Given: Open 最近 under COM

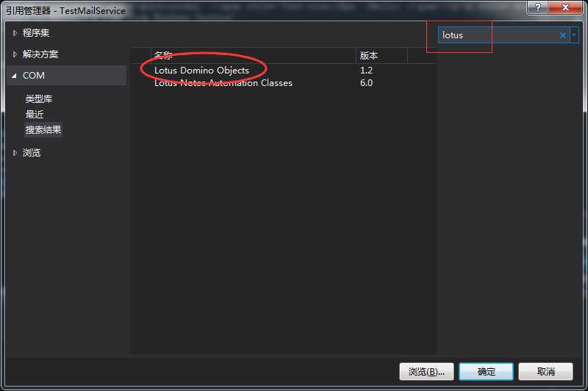Looking at the screenshot, I should [35, 115].
